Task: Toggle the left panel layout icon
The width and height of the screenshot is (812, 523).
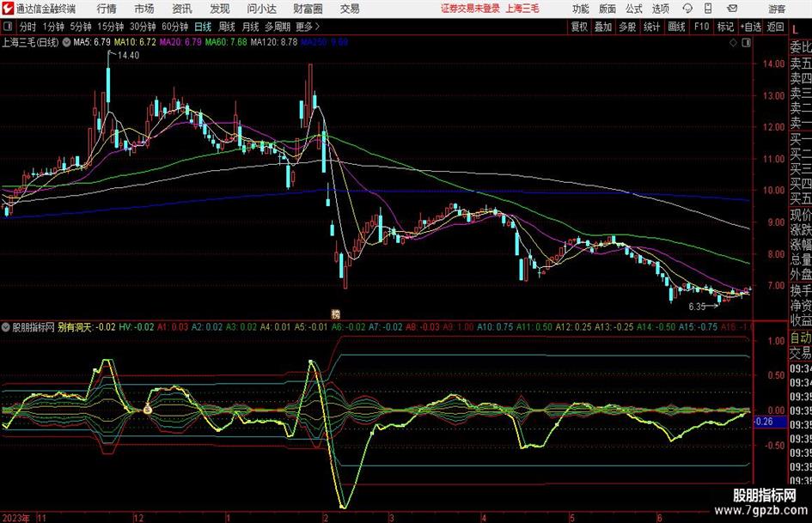Action: (x=8, y=27)
